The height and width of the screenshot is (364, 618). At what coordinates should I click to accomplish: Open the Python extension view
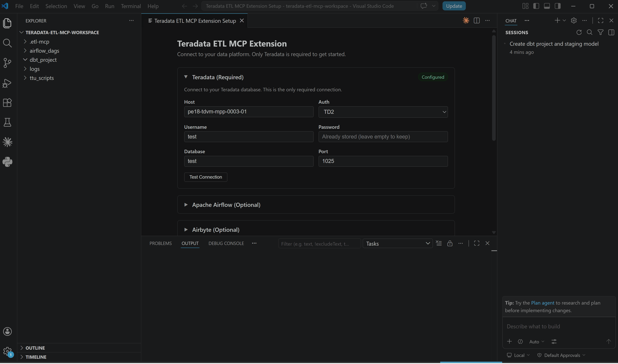[x=7, y=162]
